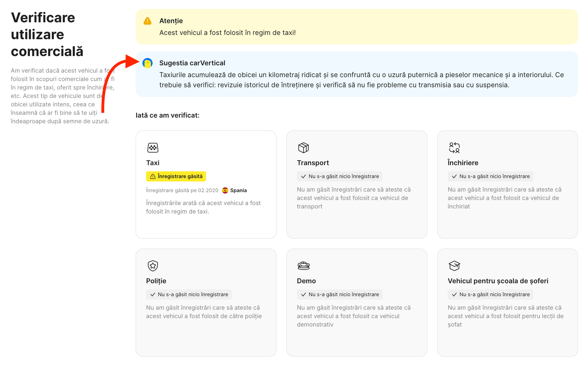
Task: Click Demo's 'Nu s-a găsit nicio înregistrare' badge
Action: [339, 294]
